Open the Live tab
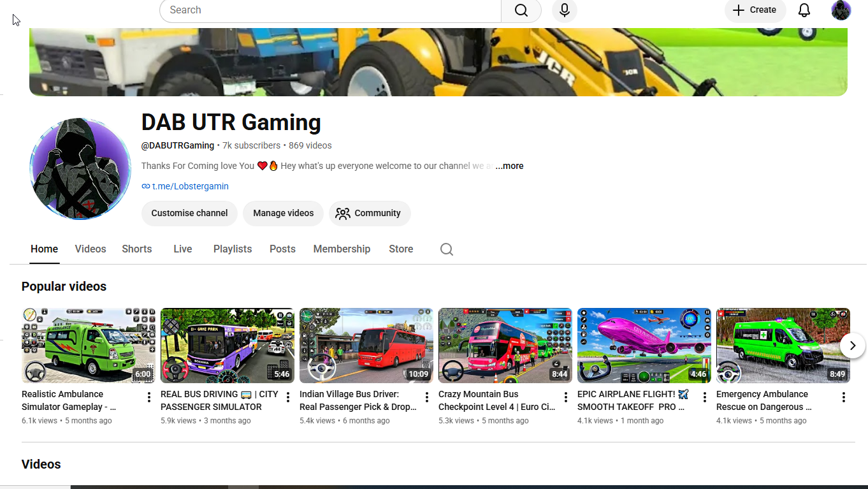This screenshot has width=868, height=489. pos(183,249)
